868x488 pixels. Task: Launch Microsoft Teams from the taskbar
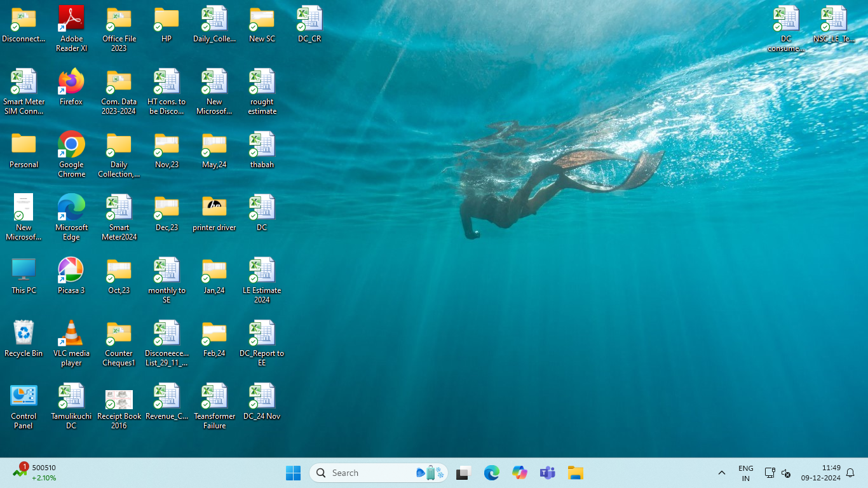pos(547,473)
